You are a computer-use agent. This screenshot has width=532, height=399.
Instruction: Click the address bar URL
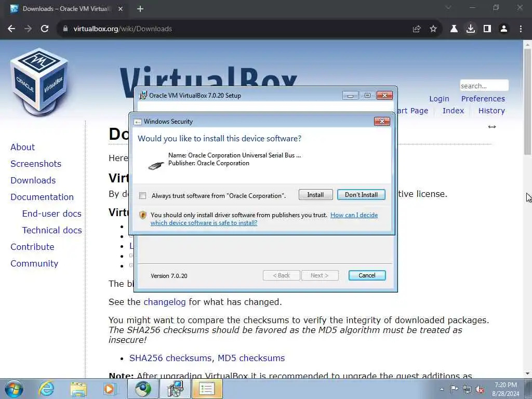coord(123,29)
